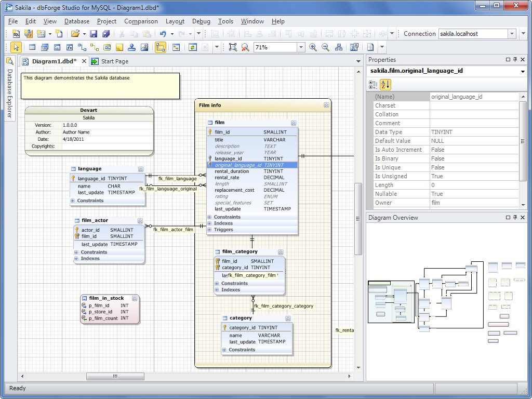
Task: Click the Open file folder icon
Action: (75, 34)
